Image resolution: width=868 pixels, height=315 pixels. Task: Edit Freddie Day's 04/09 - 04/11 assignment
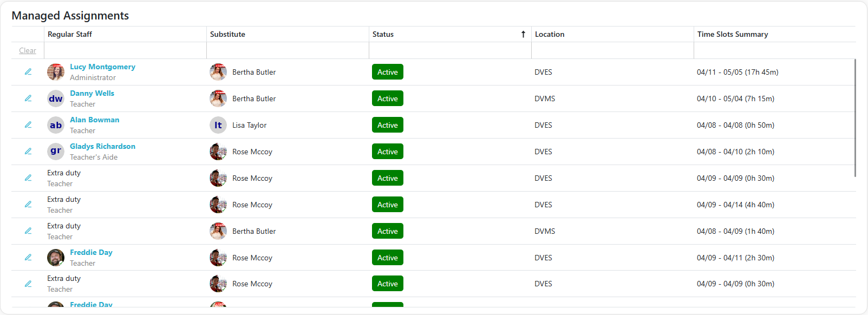click(28, 258)
